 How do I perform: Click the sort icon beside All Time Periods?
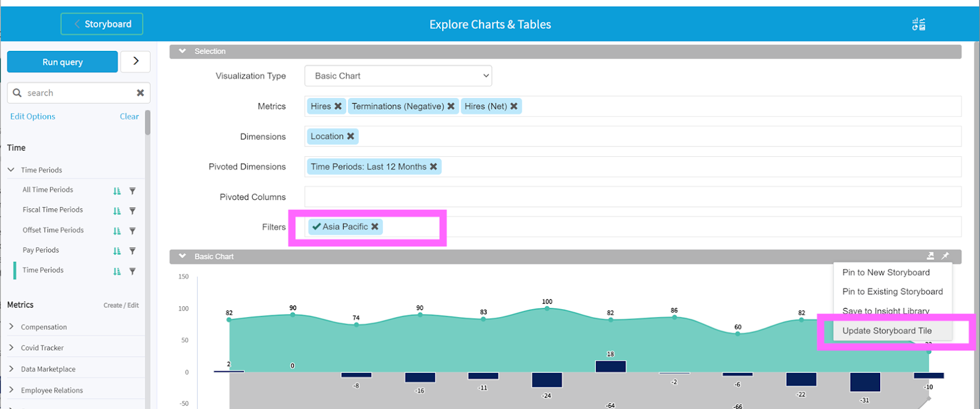117,191
